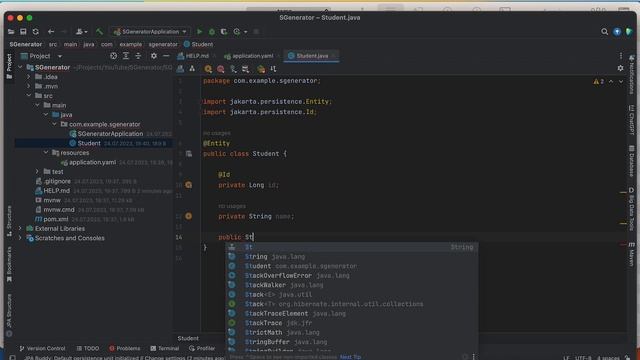Open the Project panel gear options
Image resolution: width=640 pixels, height=360 pixels.
click(153, 56)
